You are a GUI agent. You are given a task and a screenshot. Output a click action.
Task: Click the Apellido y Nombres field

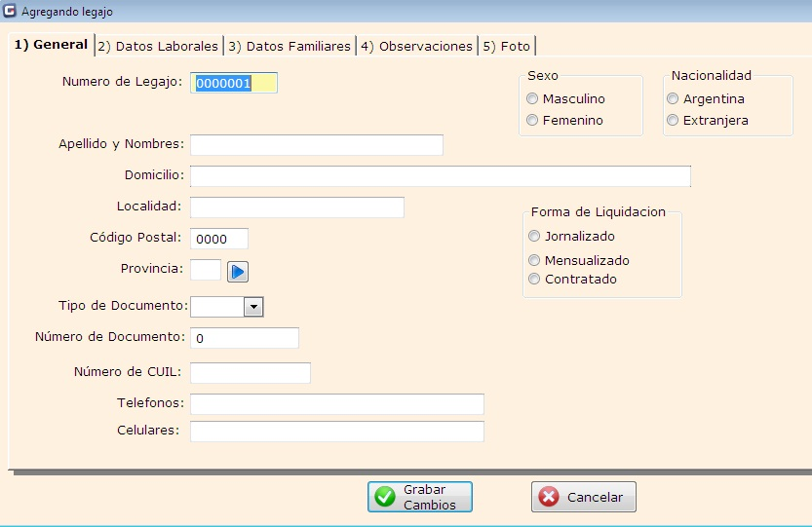pos(316,145)
